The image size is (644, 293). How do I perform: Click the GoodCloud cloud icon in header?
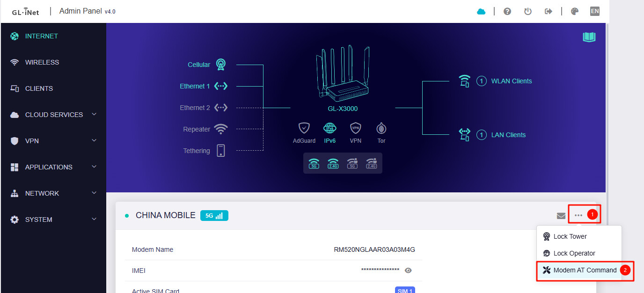coord(481,11)
